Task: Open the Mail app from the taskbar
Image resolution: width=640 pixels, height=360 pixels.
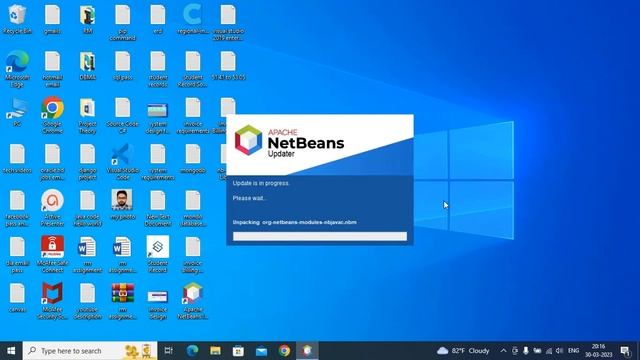Action: [x=261, y=351]
